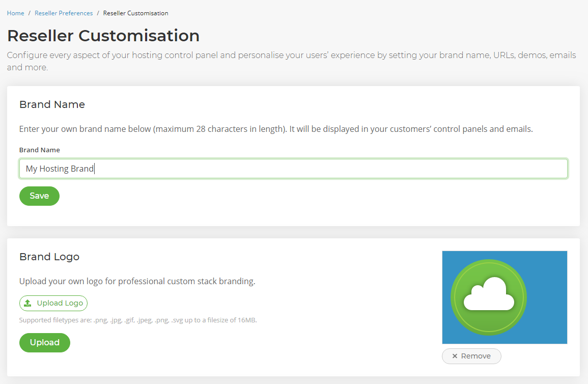Click the X icon on Remove button
The height and width of the screenshot is (384, 588).
(455, 356)
